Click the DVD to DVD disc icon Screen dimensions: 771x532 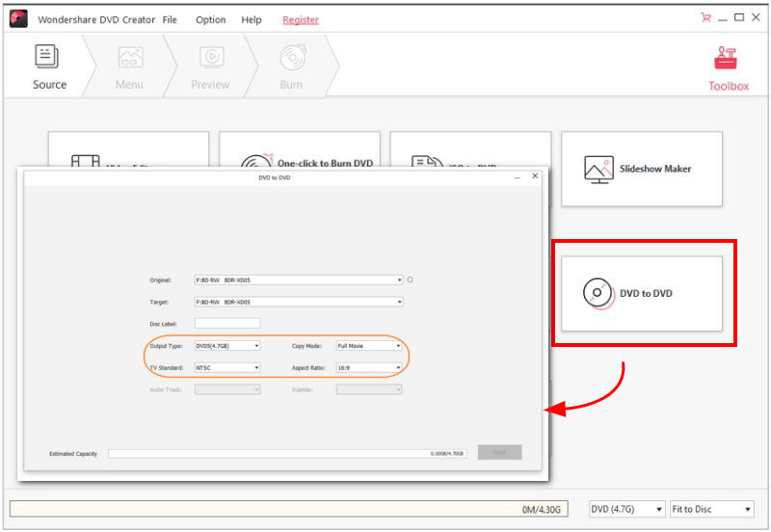[598, 293]
